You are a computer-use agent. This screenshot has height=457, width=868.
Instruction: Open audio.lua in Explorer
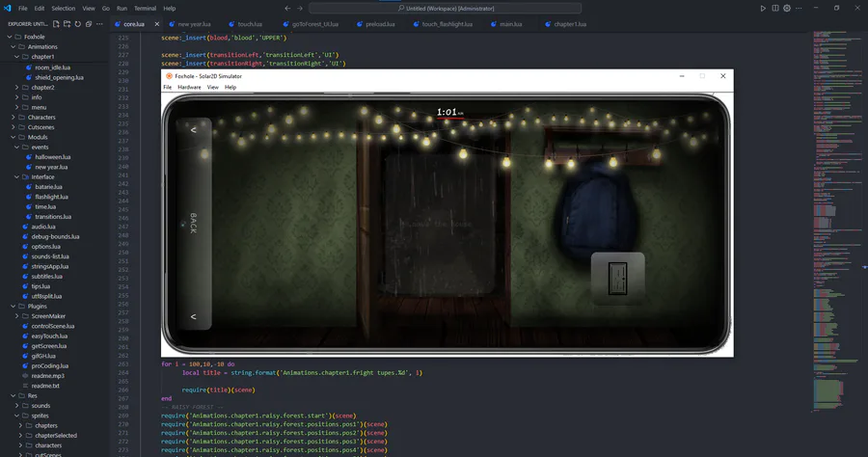[43, 227]
